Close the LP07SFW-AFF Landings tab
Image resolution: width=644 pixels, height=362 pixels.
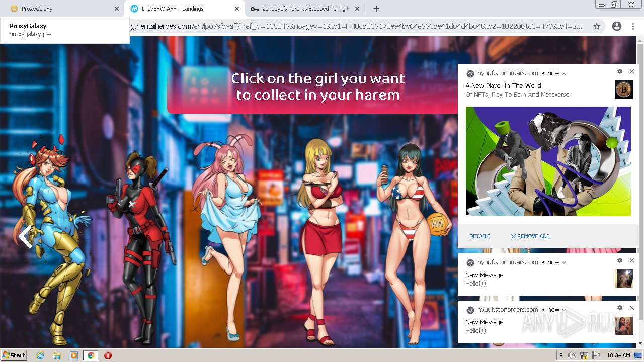237,9
